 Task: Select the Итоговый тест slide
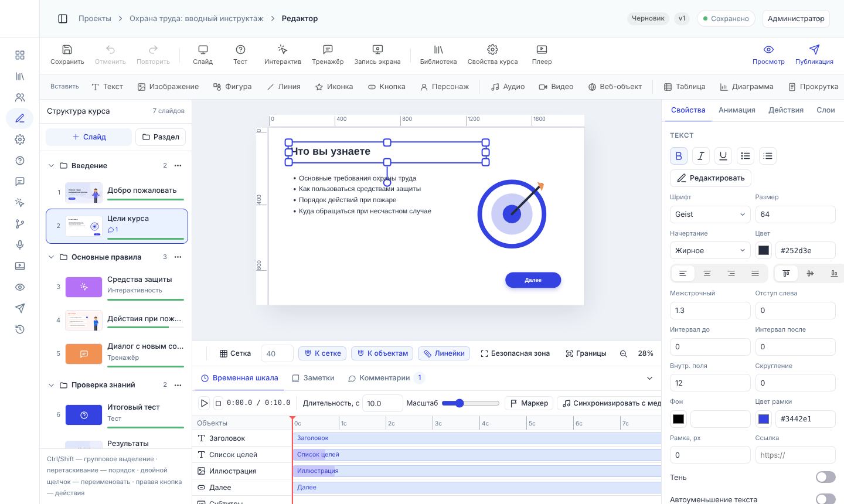(x=117, y=414)
